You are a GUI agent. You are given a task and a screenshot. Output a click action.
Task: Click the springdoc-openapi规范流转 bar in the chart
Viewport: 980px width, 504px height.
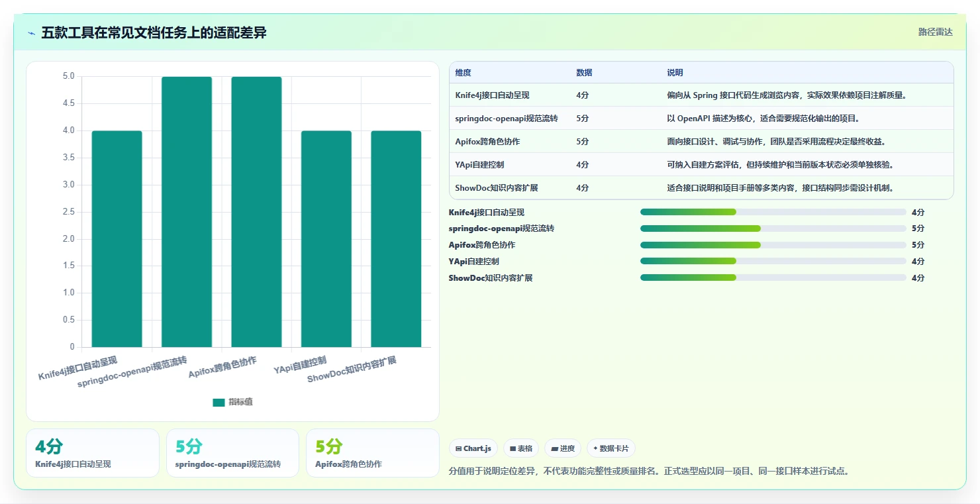click(x=187, y=212)
